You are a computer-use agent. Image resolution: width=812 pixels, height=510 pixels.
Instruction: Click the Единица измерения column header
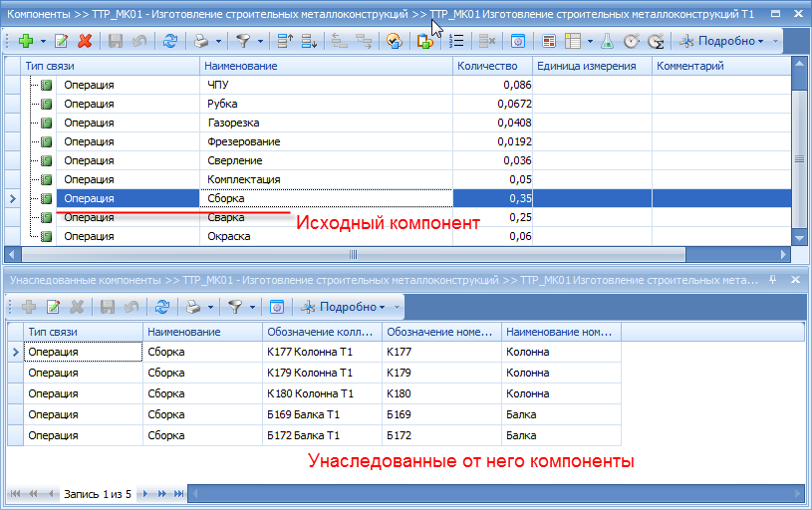coord(593,66)
